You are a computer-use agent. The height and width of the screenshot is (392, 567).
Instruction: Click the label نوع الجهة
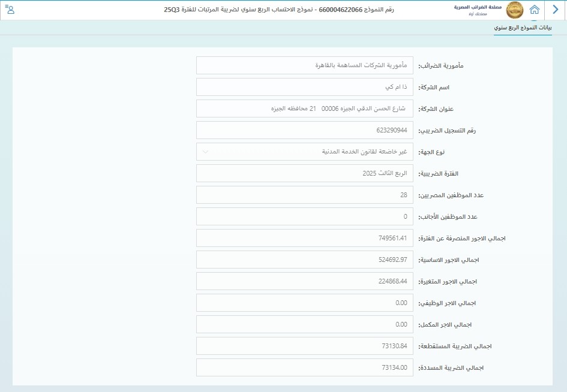tap(431, 152)
